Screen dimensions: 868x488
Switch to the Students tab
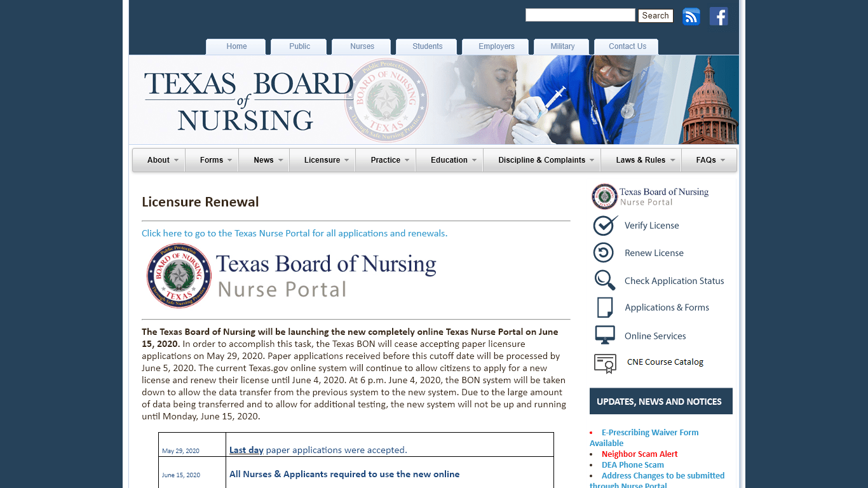pos(427,46)
